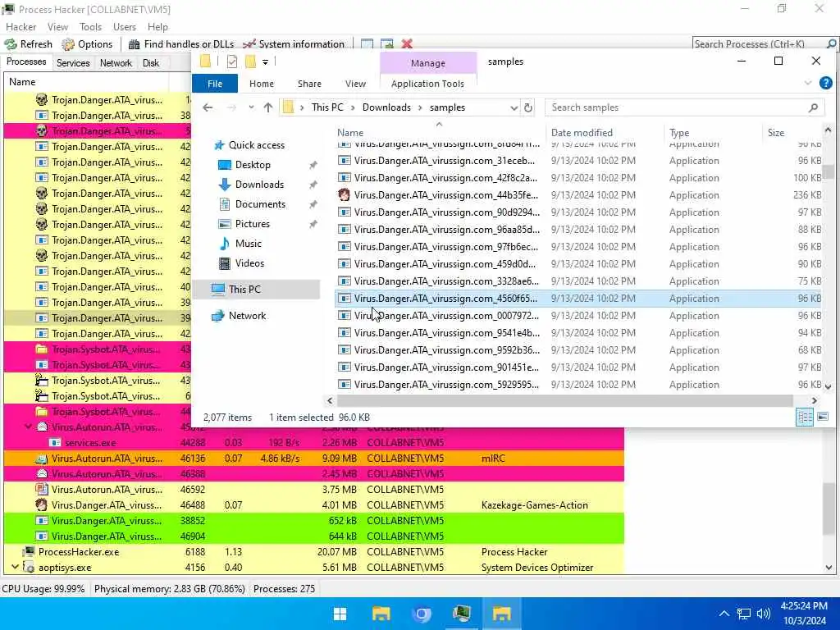Show hidden tray icons chevron
The width and height of the screenshot is (840, 630).
pyautogui.click(x=724, y=614)
